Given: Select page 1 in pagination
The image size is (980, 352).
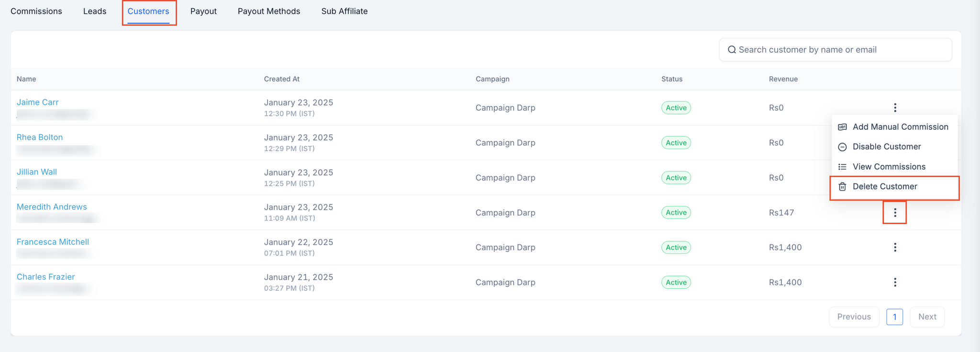Looking at the screenshot, I should [895, 317].
